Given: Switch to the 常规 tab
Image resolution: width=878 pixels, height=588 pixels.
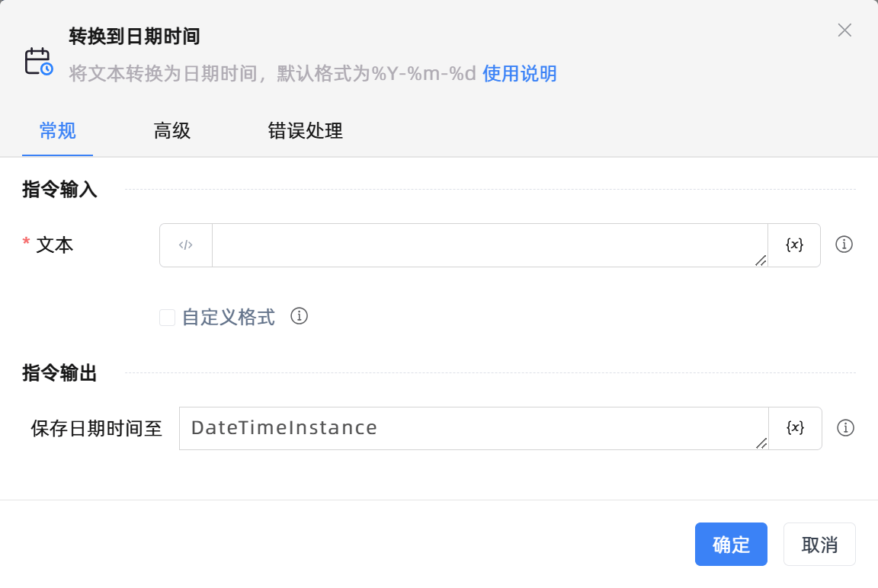Looking at the screenshot, I should pos(58,131).
